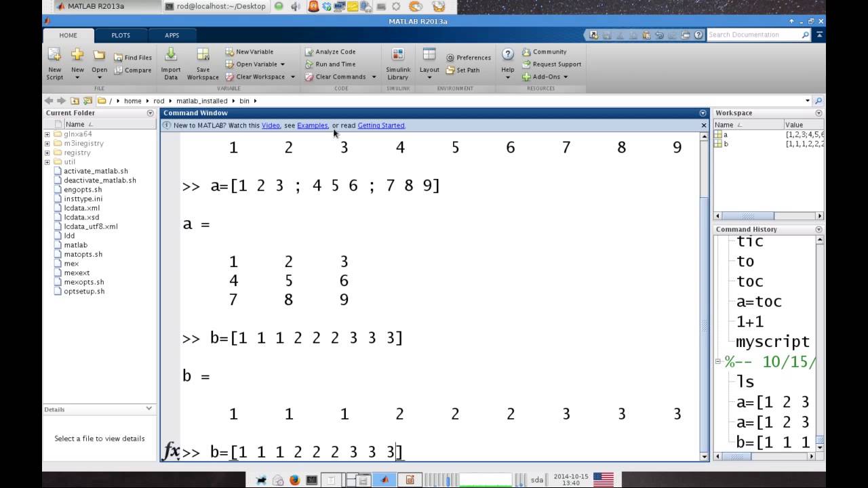Click the fx function browser button

[x=171, y=451]
